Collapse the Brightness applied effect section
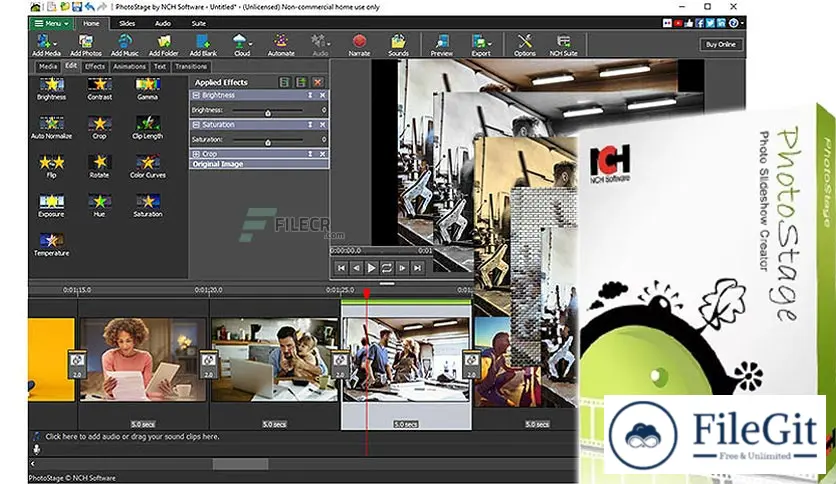This screenshot has width=836, height=484. click(x=196, y=95)
